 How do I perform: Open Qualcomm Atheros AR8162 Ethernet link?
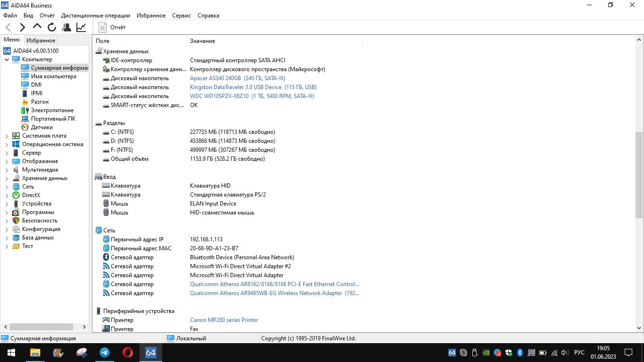coord(274,284)
